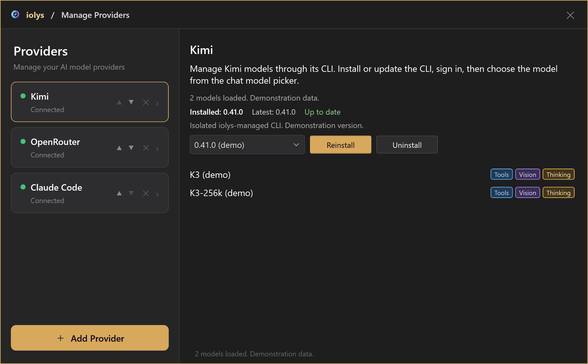Click Claude Code's green status dot
The width and height of the screenshot is (588, 364).
23,187
